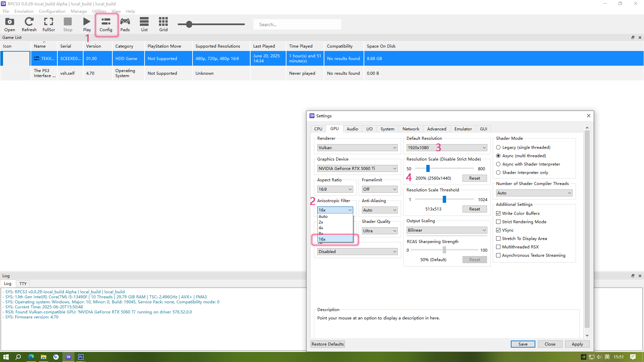
Task: Open the Output Scaling Bilinear dropdown
Action: [x=447, y=230]
